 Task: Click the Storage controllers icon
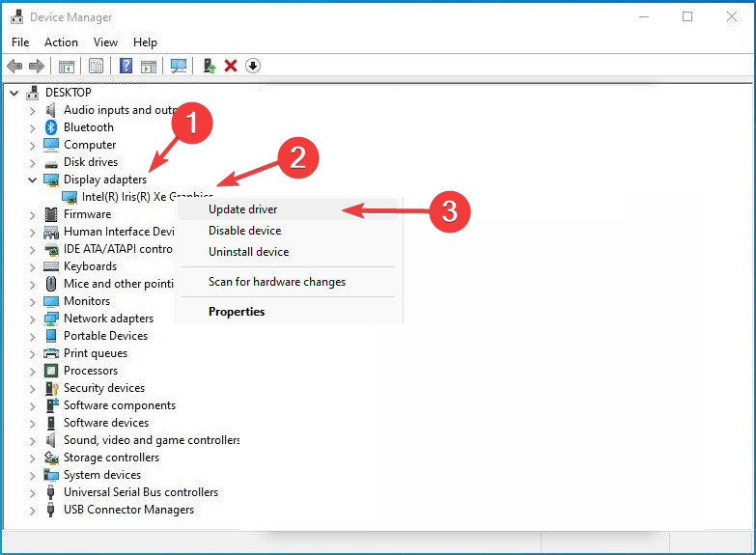click(51, 458)
